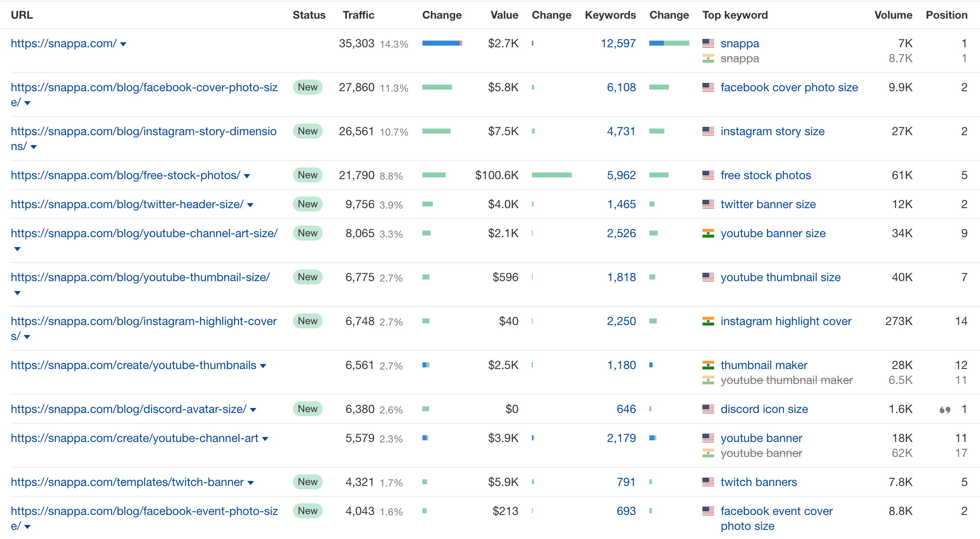Click US flag icon beside 'free stock photos'

[708, 175]
